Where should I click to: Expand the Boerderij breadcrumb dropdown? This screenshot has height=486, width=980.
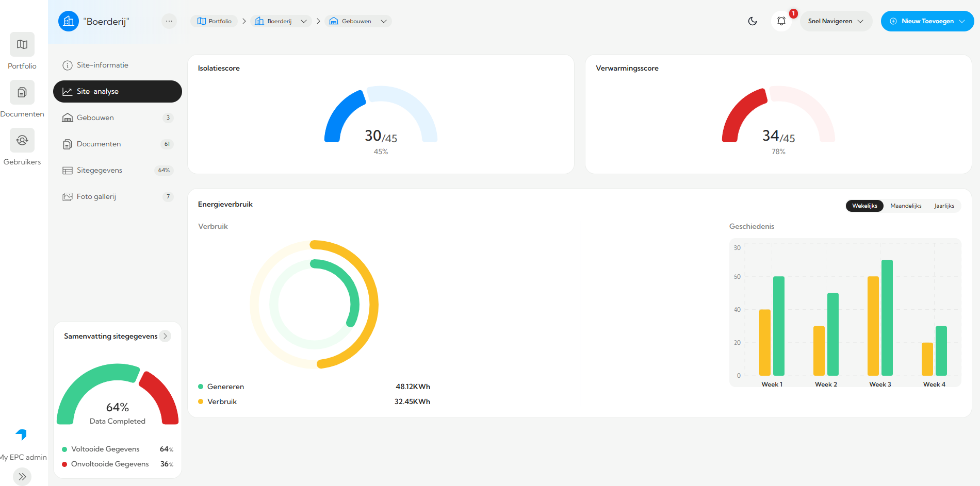coord(304,21)
